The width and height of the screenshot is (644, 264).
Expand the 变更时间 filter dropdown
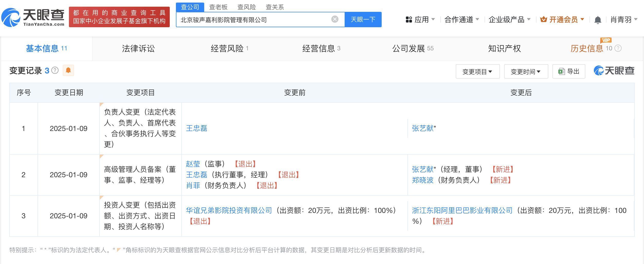[x=526, y=72]
